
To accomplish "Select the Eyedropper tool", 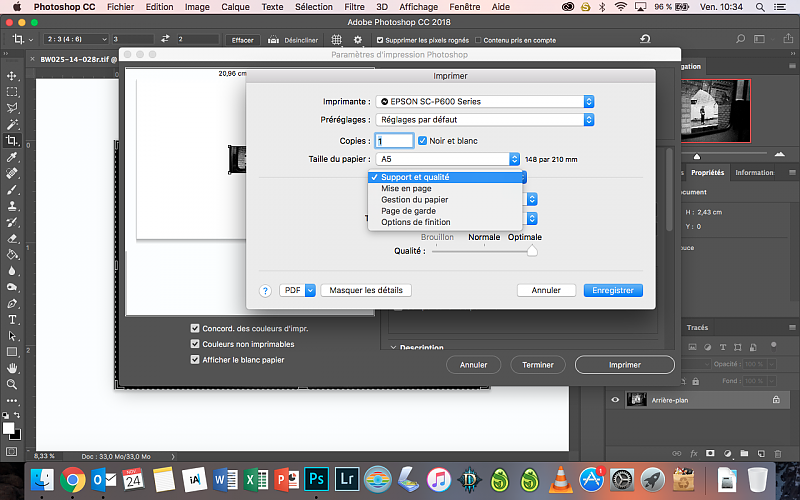I will [12, 157].
